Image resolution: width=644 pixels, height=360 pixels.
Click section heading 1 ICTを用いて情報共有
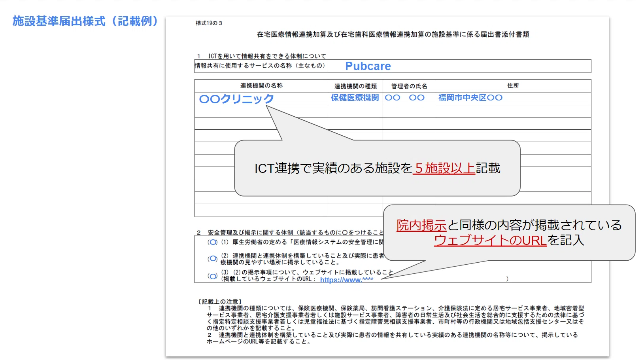coord(261,56)
